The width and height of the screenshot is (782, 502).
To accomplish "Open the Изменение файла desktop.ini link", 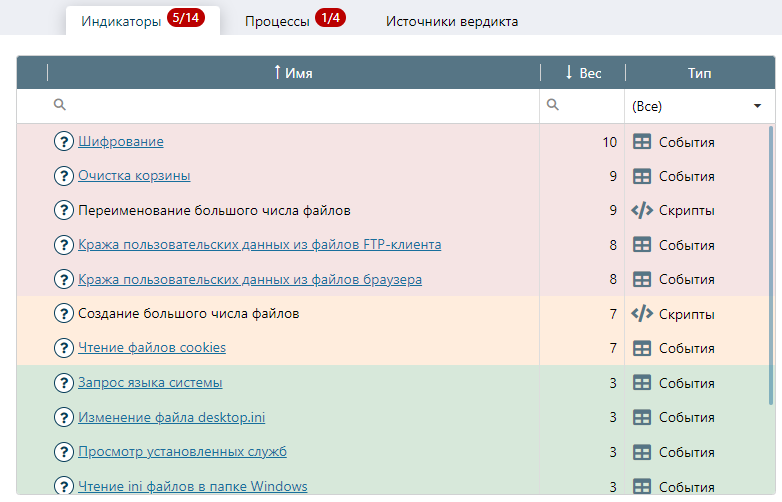I will pos(171,417).
